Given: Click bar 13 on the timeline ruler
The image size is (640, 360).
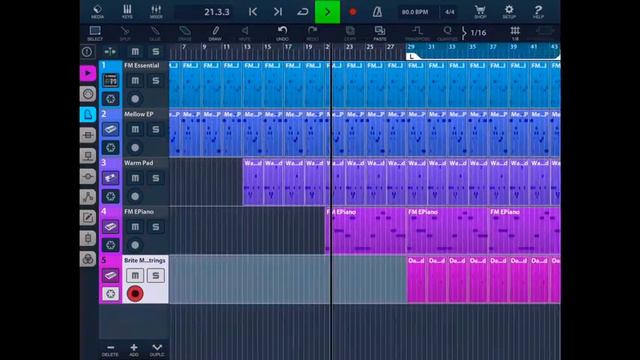Looking at the screenshot, I should tap(247, 47).
